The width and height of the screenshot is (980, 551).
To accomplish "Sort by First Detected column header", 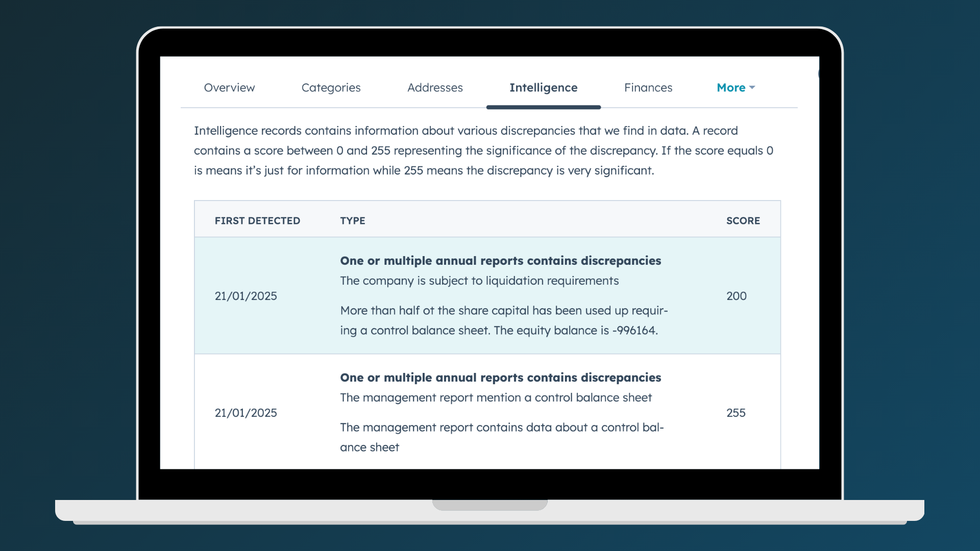I will [x=257, y=221].
